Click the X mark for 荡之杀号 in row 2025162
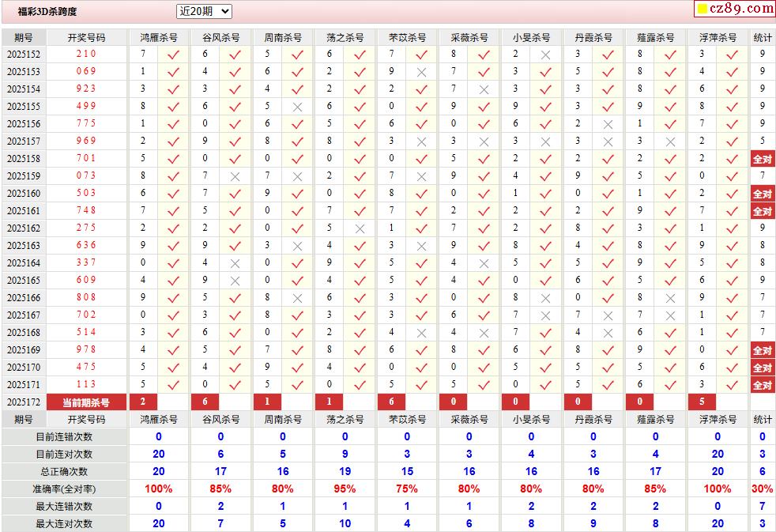This screenshot has width=776, height=532. (x=360, y=229)
